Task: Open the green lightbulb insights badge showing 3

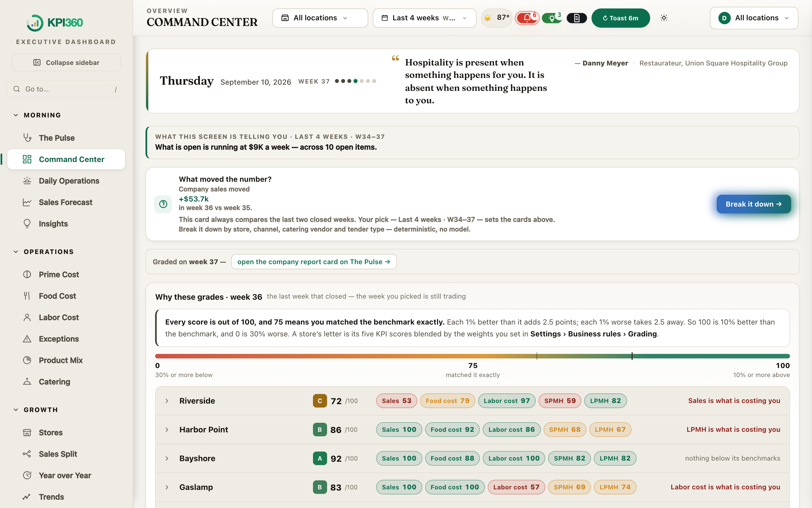Action: [552, 18]
